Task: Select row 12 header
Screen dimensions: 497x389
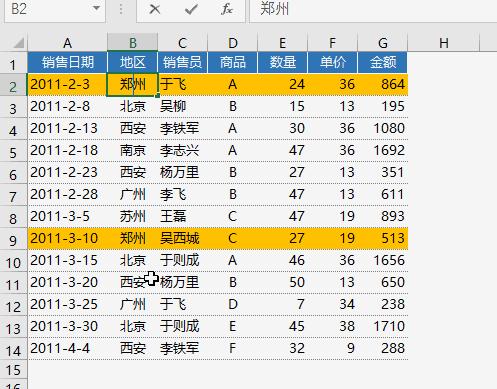Action: coord(13,306)
